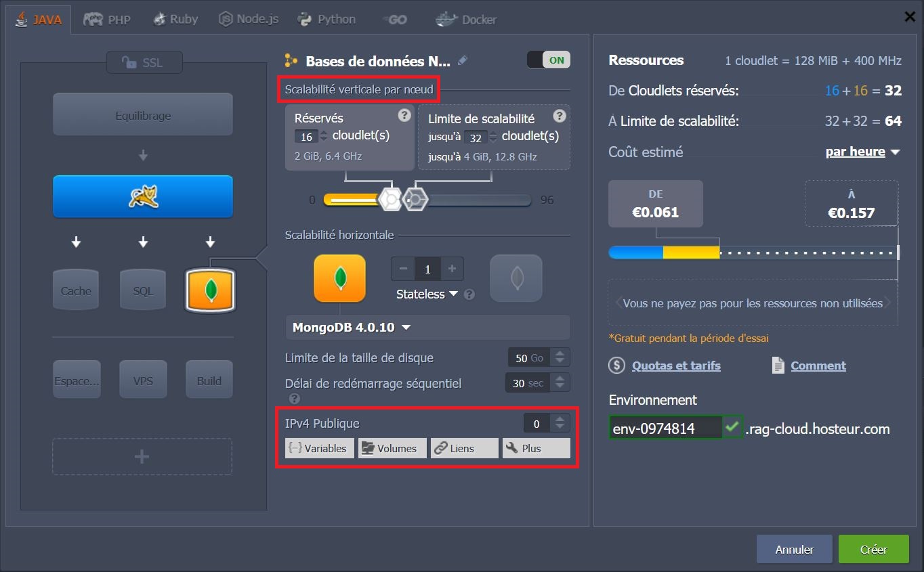Click the Créer button
This screenshot has width=924, height=572.
click(873, 549)
